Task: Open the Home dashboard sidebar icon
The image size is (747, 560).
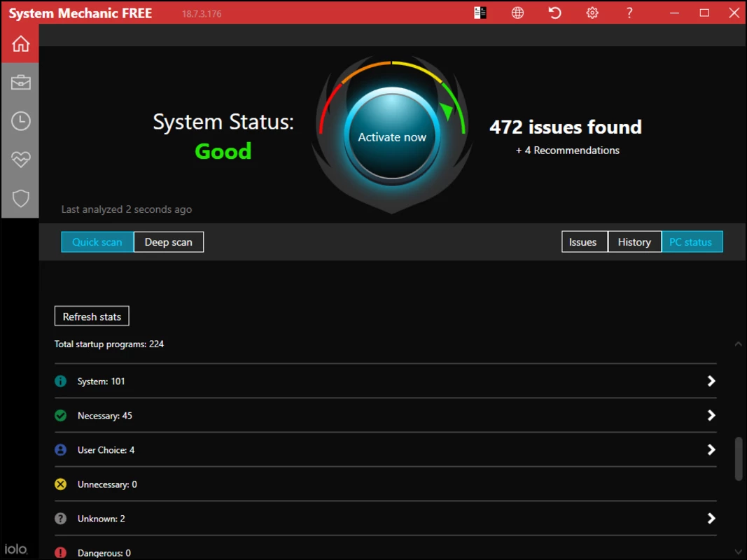Action: pos(20,44)
